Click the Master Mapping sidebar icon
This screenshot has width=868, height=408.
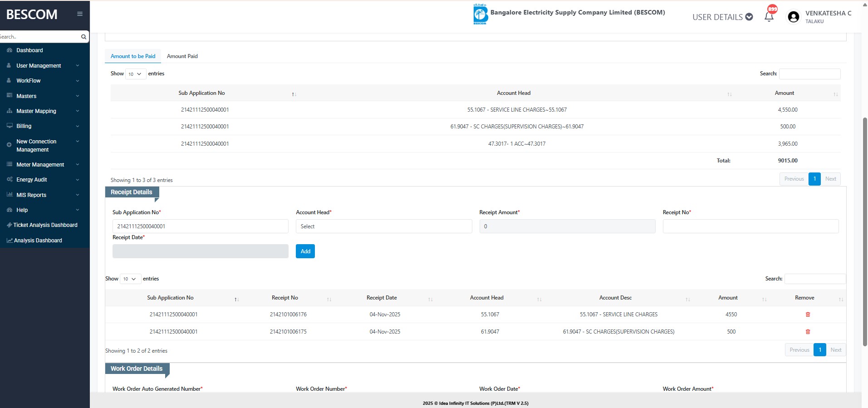click(9, 111)
